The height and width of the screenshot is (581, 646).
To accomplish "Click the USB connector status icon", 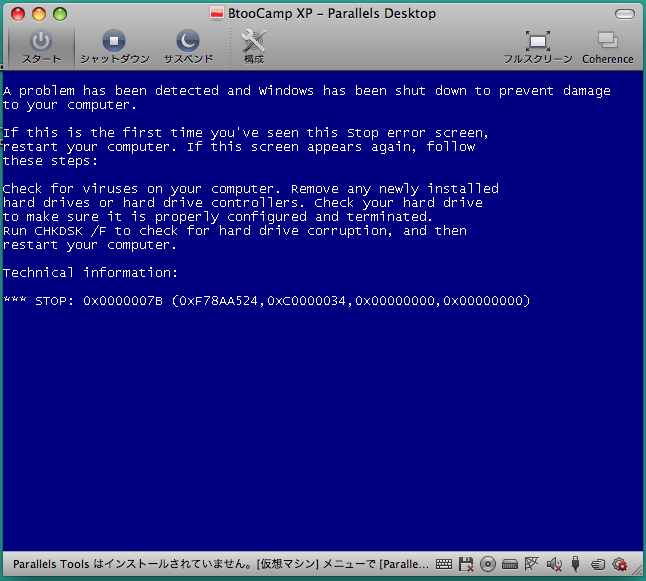I will click(x=576, y=564).
